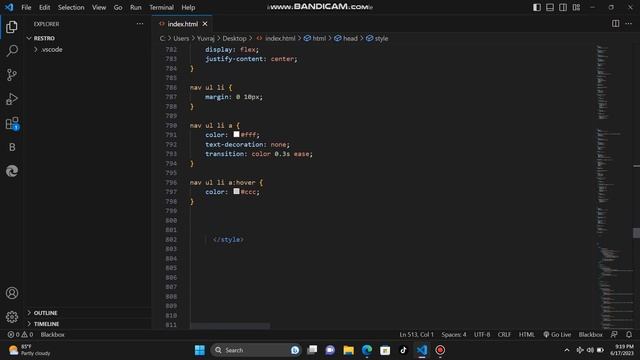The width and height of the screenshot is (640, 360).
Task: Open the Edit menu
Action: click(44, 7)
